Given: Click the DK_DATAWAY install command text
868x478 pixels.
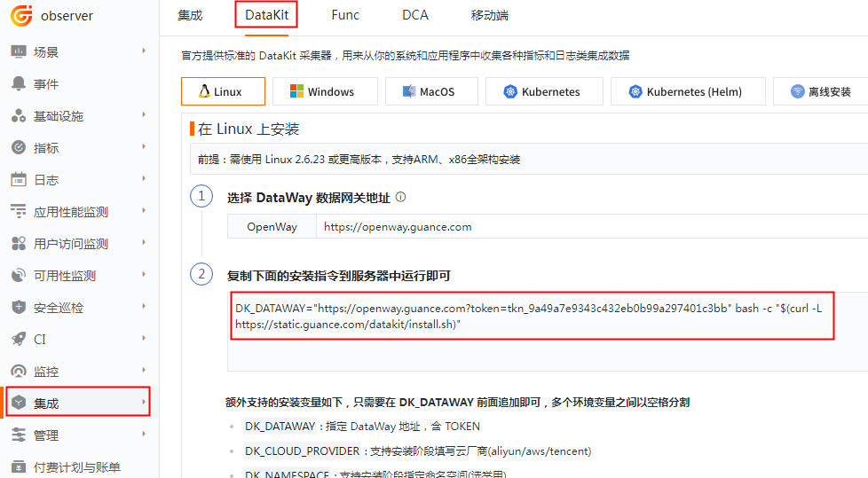Looking at the screenshot, I should (529, 316).
